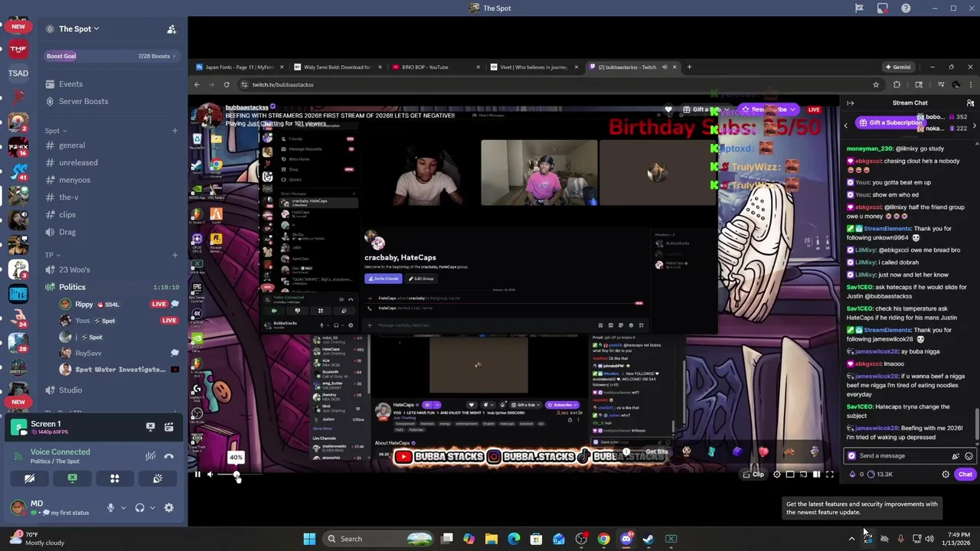Open The Spot server dropdown
This screenshot has width=980, height=551.
point(80,29)
